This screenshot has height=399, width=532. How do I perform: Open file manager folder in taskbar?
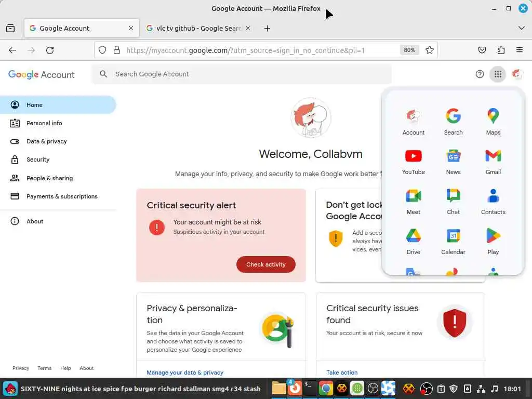(x=279, y=388)
